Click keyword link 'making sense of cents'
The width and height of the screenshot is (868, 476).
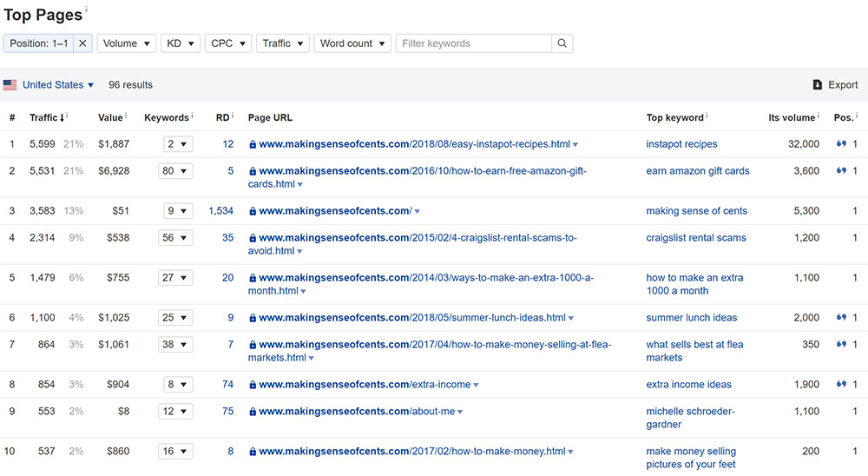696,211
